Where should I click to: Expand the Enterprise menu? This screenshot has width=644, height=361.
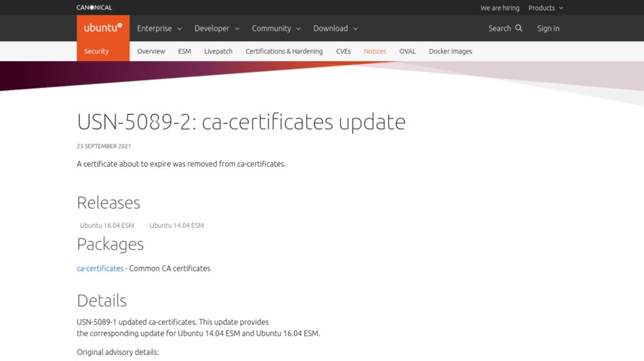159,28
